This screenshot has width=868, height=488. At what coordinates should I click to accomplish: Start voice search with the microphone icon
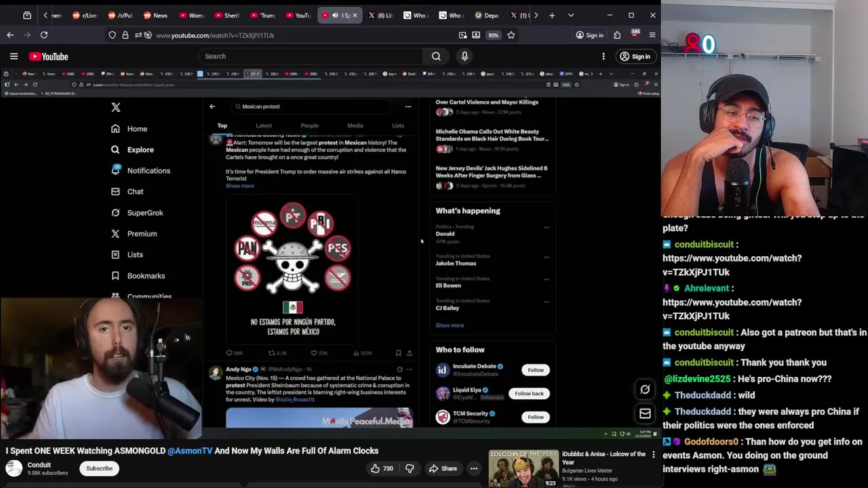point(465,56)
